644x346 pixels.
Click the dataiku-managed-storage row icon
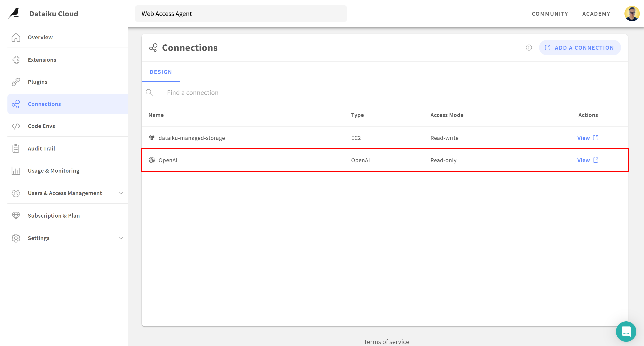pyautogui.click(x=152, y=138)
